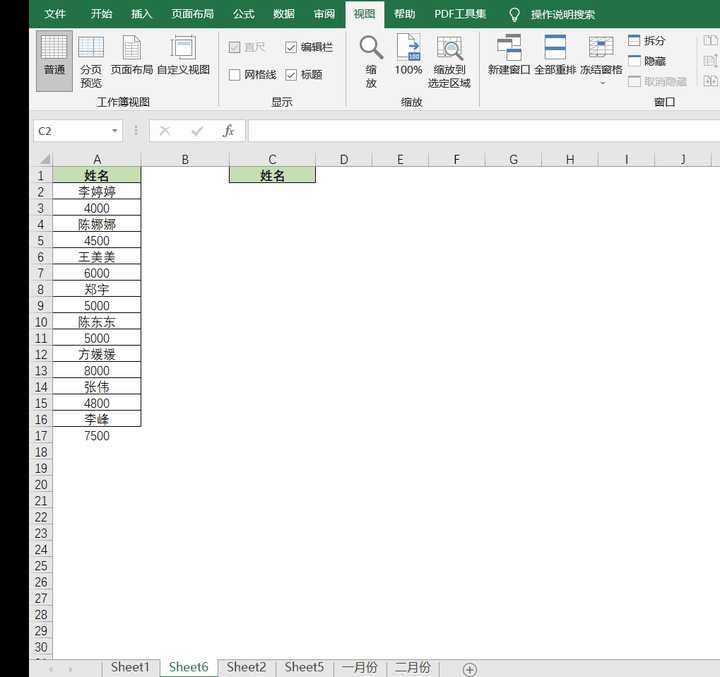Open the Zoom (缩放) magnifier dialog
The height and width of the screenshot is (677, 720).
point(371,62)
